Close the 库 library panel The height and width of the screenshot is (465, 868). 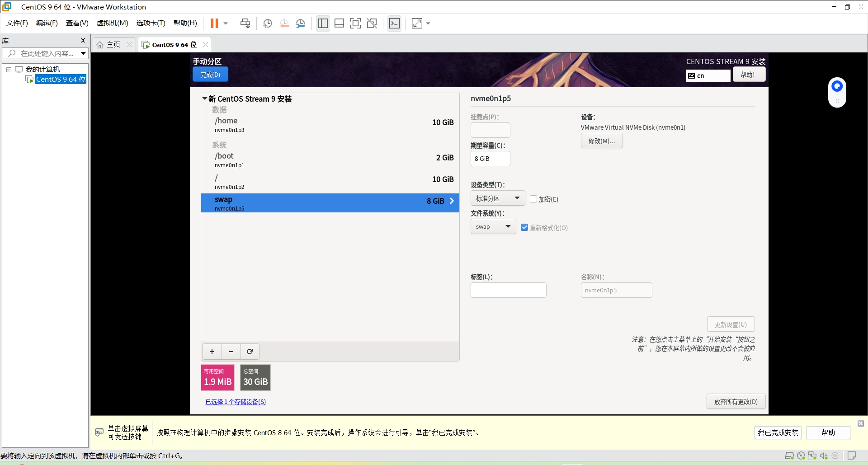(83, 40)
